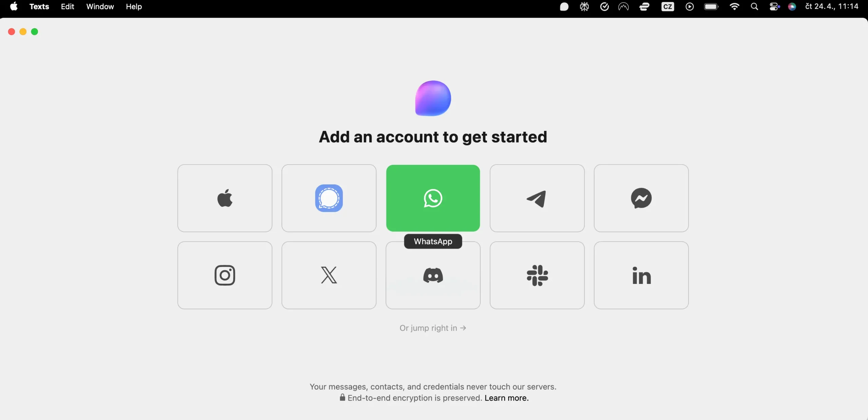Screen dimensions: 868x420
Task: Choose the X (Twitter) account tile
Action: [x=329, y=275]
